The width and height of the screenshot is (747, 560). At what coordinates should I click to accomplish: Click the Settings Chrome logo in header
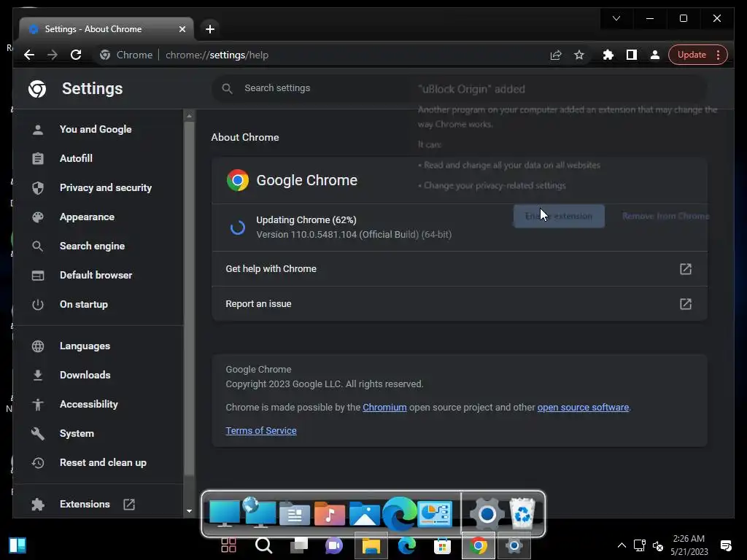tap(37, 88)
